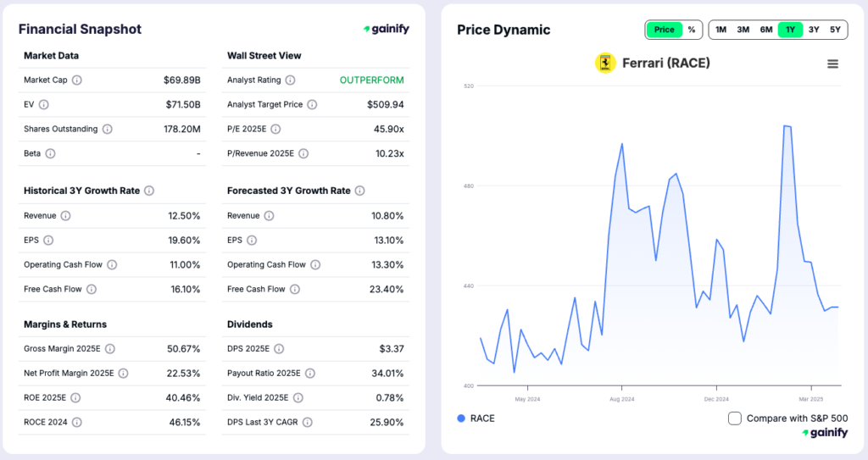
Task: Click info icon beside forecasted Free Cash Flow
Action: point(295,289)
